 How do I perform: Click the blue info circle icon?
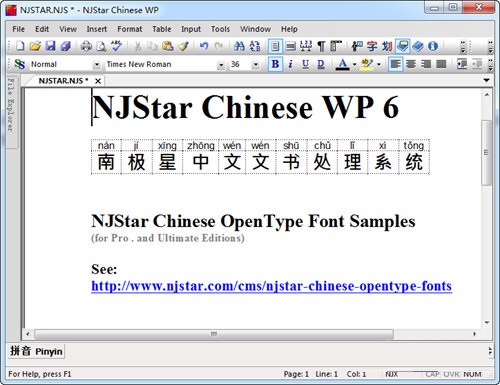[x=433, y=46]
